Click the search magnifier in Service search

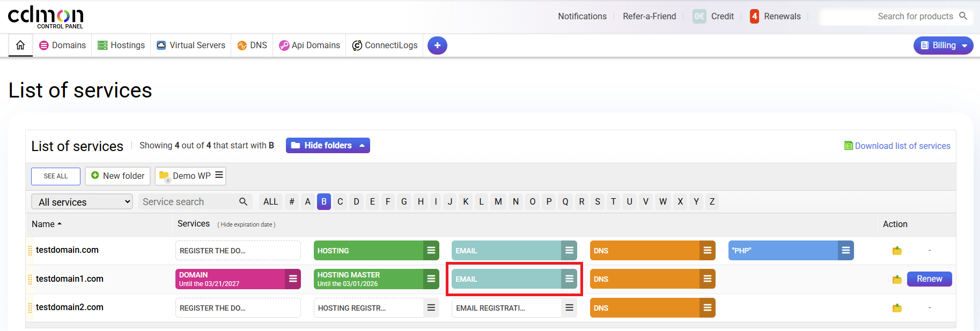(x=243, y=202)
